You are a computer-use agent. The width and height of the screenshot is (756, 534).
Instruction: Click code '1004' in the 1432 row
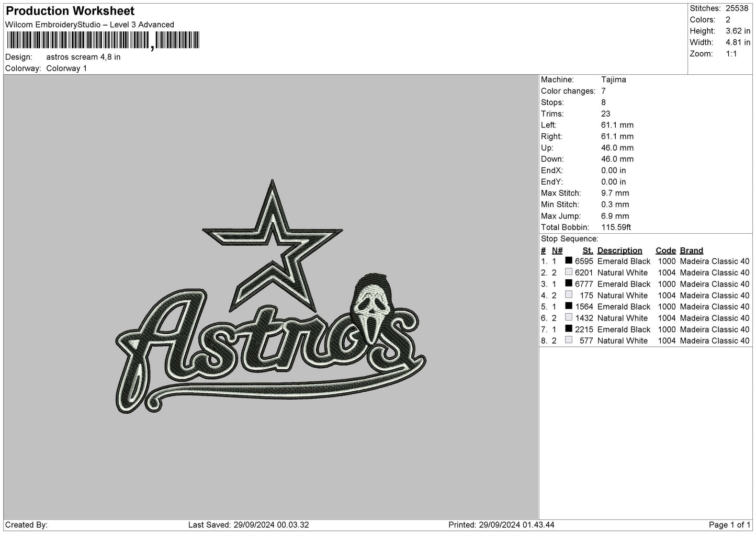click(667, 318)
